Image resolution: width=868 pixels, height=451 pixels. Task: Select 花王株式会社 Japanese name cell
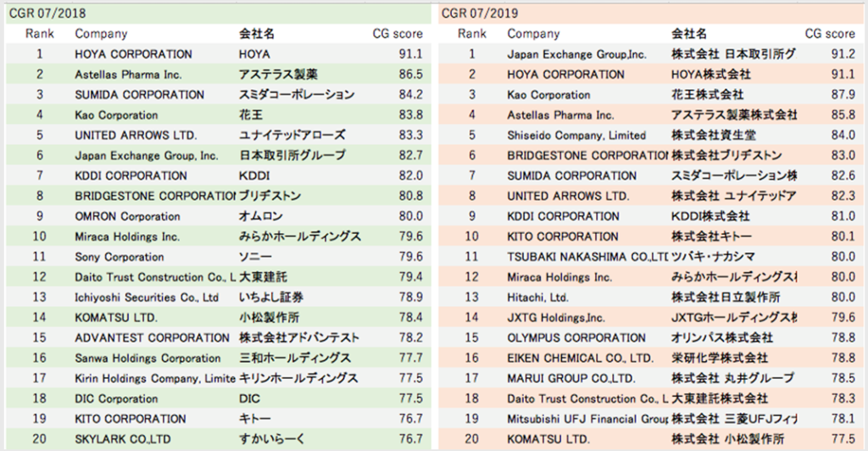pos(708,95)
